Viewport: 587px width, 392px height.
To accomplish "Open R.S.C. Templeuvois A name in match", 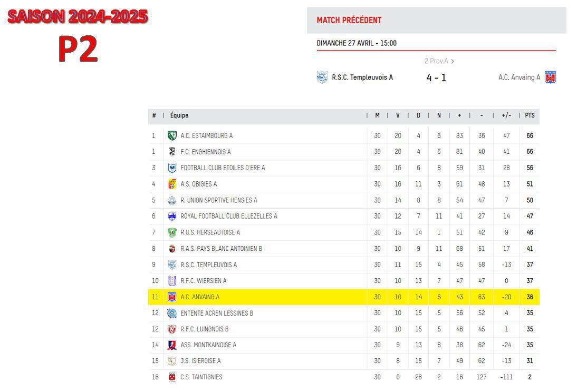I will coord(362,77).
